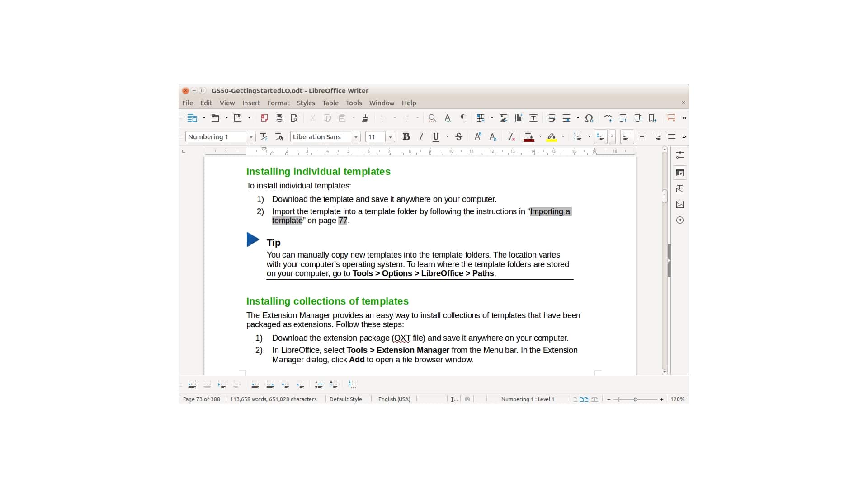Click the Strikethrough formatting icon
This screenshot has height=488, width=868.
point(459,137)
